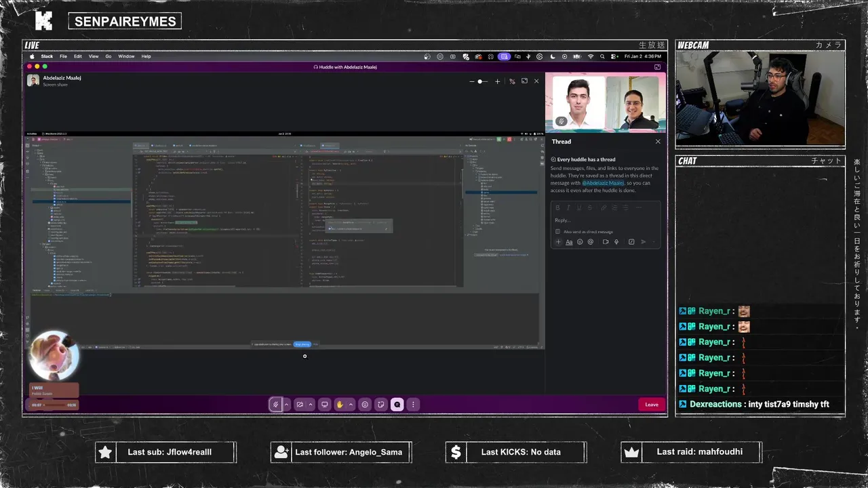Insert a link in thread composer
The width and height of the screenshot is (868, 488).
coord(604,207)
